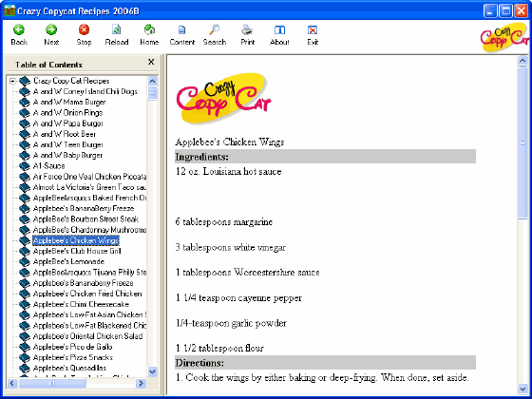The image size is (532, 399).
Task: Click the tree list scroll down arrow
Action: pos(153,371)
